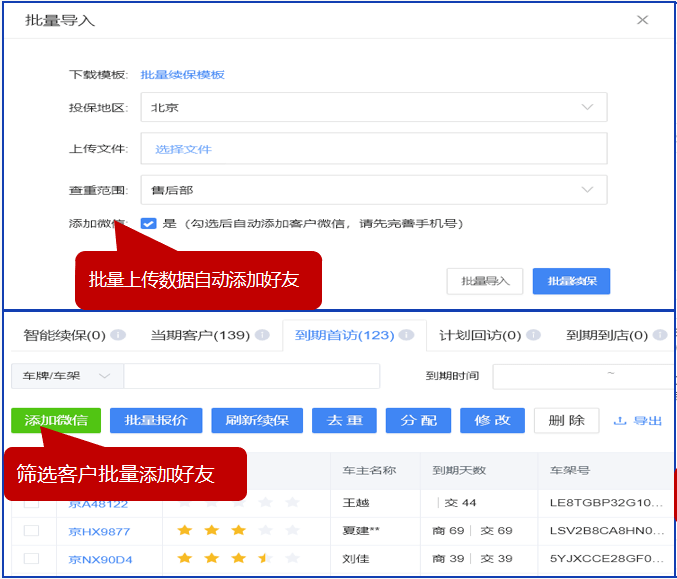Screen dimensions: 677x579
Task: Open the 查重范围 dropdown showing 售后部
Action: tap(373, 189)
